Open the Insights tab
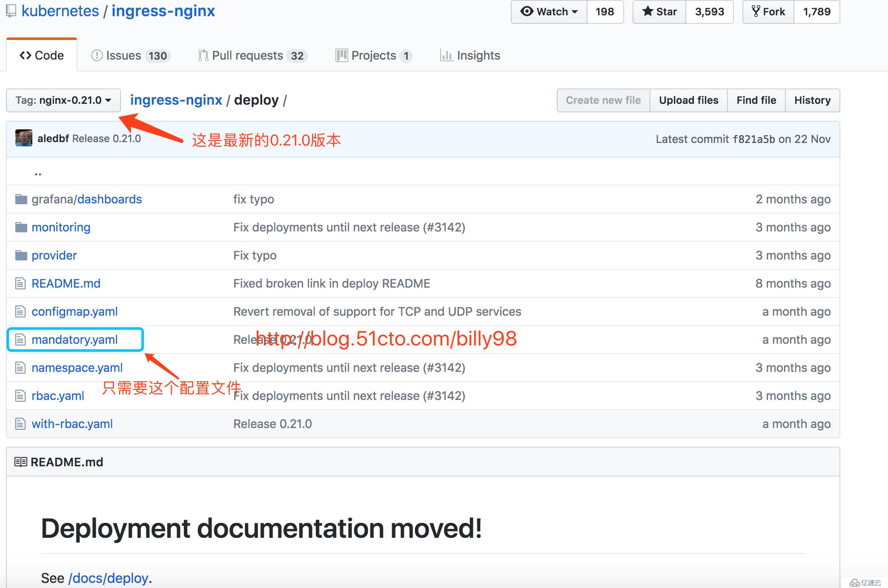This screenshot has width=888, height=588. pyautogui.click(x=470, y=55)
